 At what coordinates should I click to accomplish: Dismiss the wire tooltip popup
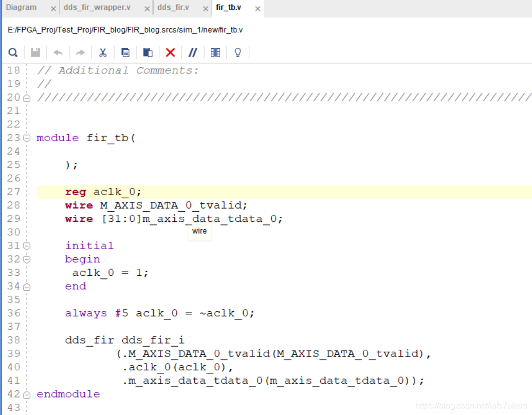pos(199,231)
